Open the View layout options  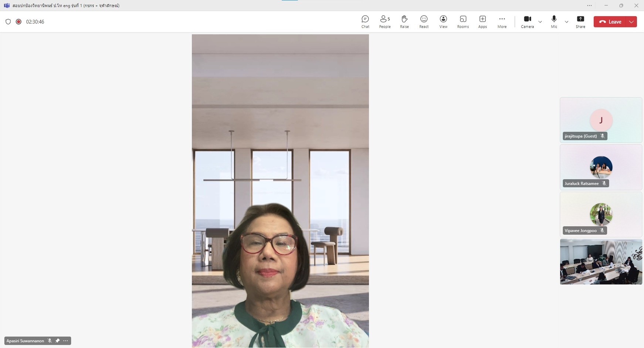tap(443, 22)
